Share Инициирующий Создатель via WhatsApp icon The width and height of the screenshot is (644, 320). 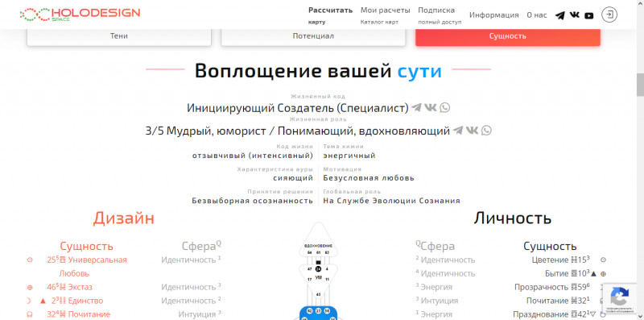(x=445, y=108)
